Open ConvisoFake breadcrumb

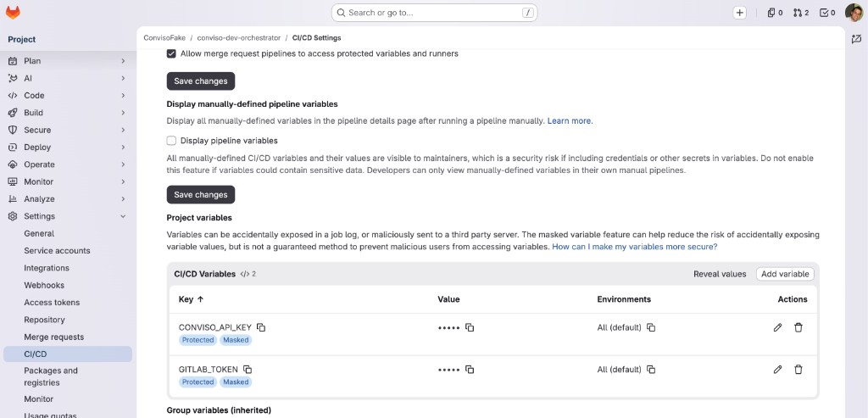pyautogui.click(x=164, y=37)
